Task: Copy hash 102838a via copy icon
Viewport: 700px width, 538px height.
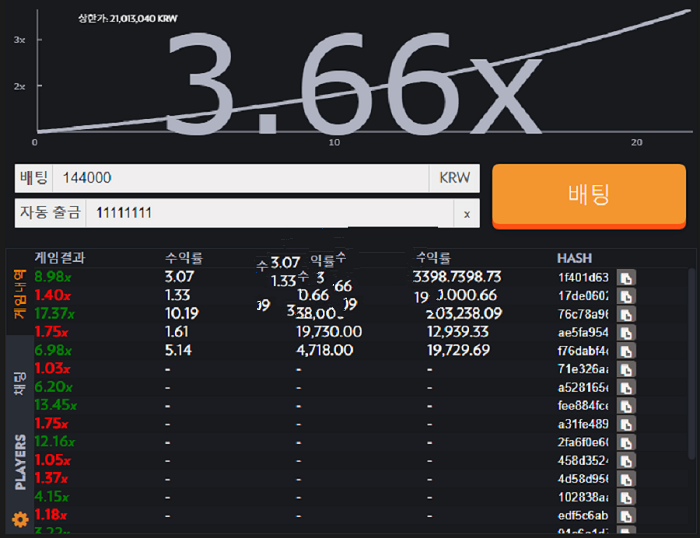Action: 626,497
